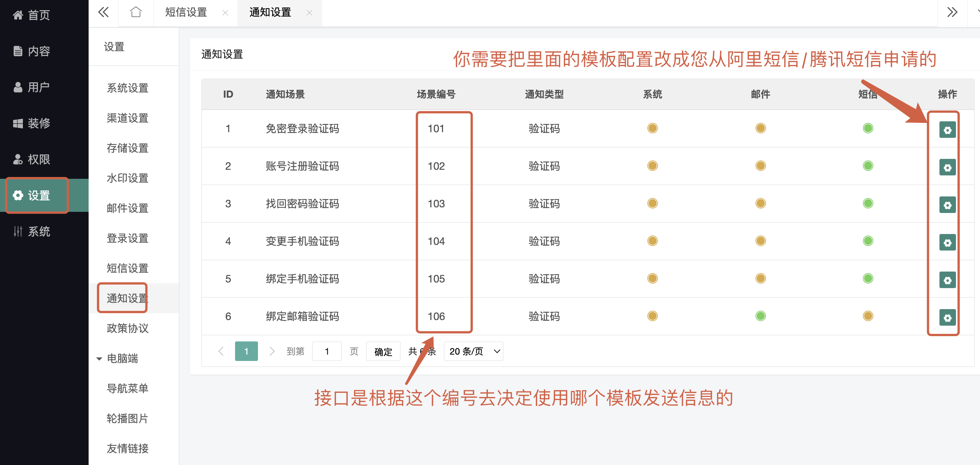Click the highlighted page 1 button
This screenshot has width=980, height=465.
pos(246,351)
